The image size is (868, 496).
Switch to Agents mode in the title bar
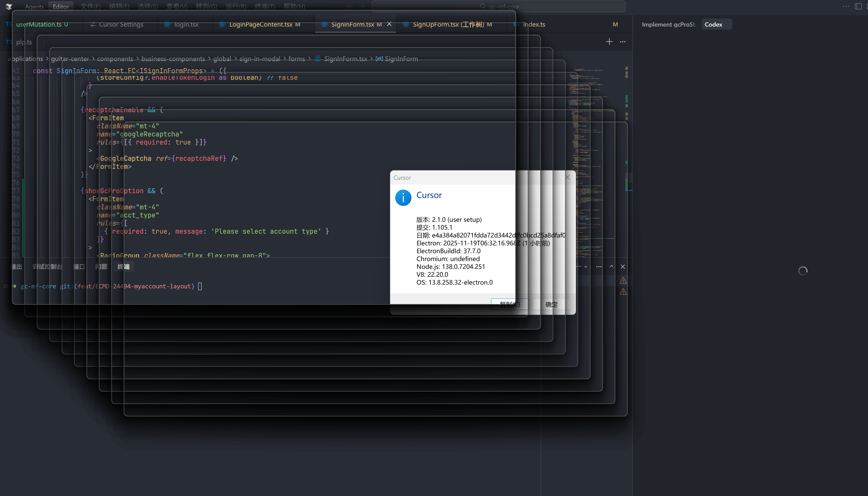point(34,7)
